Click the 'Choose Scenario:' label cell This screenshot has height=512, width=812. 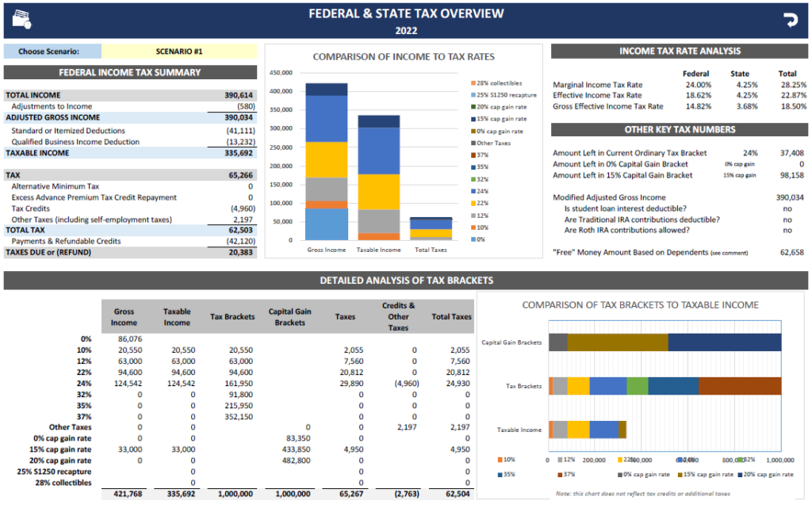click(x=53, y=52)
